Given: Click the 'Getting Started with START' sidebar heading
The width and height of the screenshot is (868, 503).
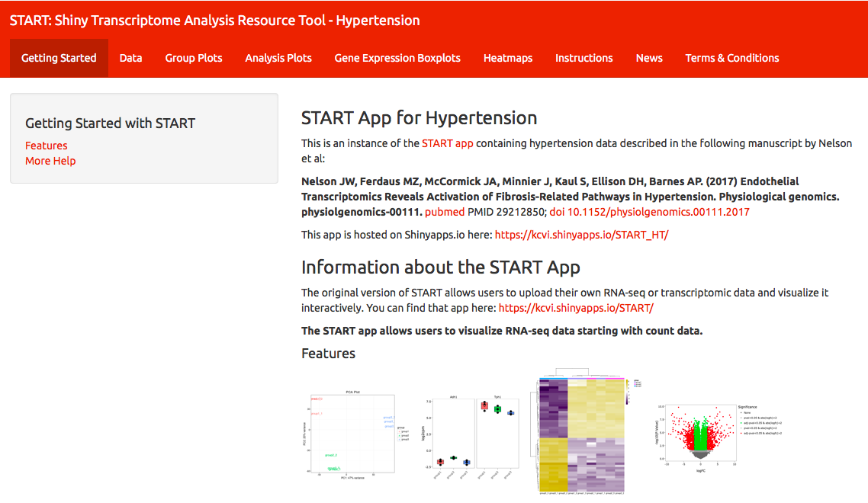Looking at the screenshot, I should [x=110, y=123].
